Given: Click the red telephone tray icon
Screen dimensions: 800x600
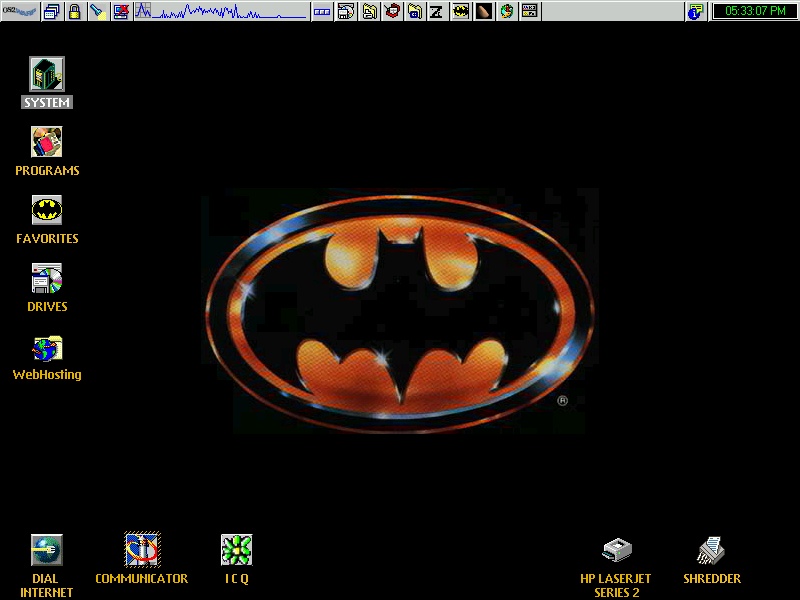Looking at the screenshot, I should click(392, 11).
